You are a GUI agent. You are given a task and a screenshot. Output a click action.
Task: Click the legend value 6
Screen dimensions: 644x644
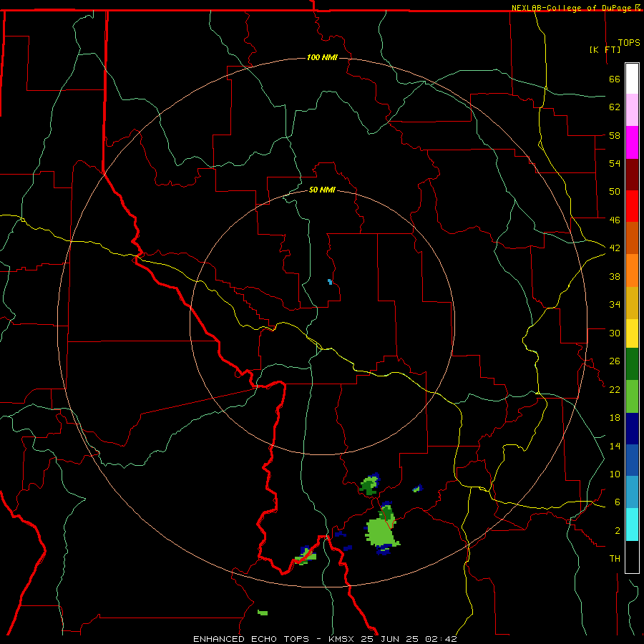618,502
